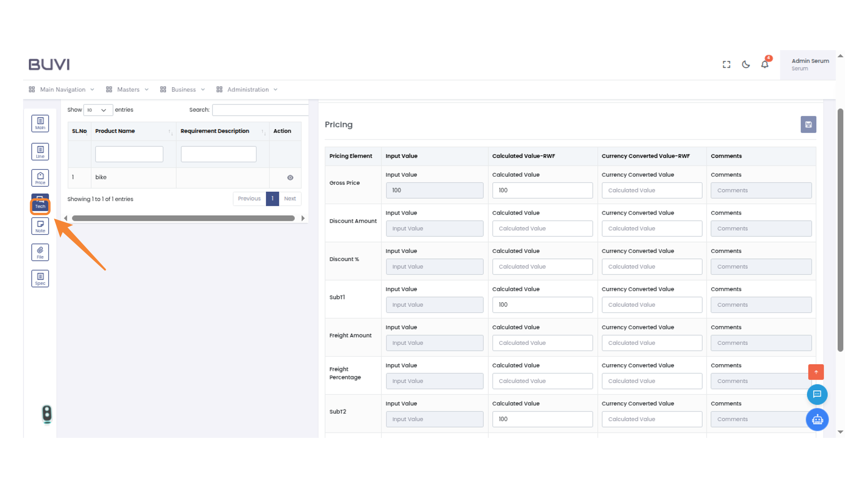View the bike row eye icon
Screen dimensions: 868x488
pos(290,178)
